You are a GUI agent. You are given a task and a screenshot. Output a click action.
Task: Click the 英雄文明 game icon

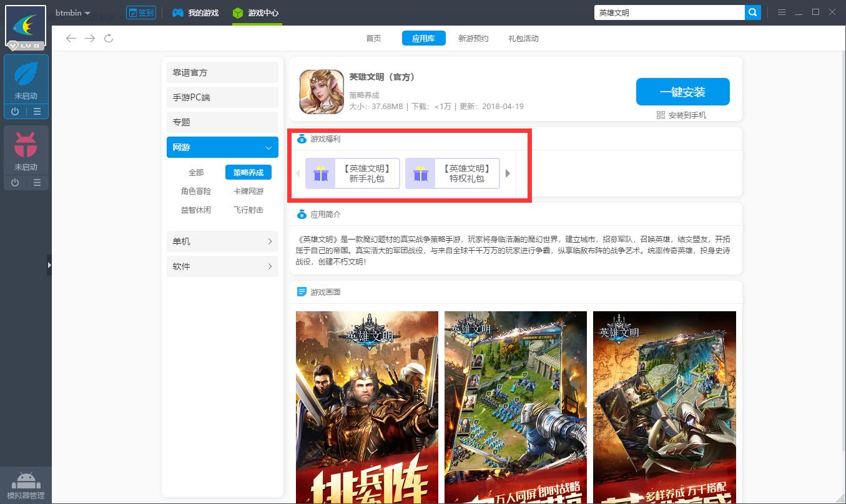pos(322,92)
